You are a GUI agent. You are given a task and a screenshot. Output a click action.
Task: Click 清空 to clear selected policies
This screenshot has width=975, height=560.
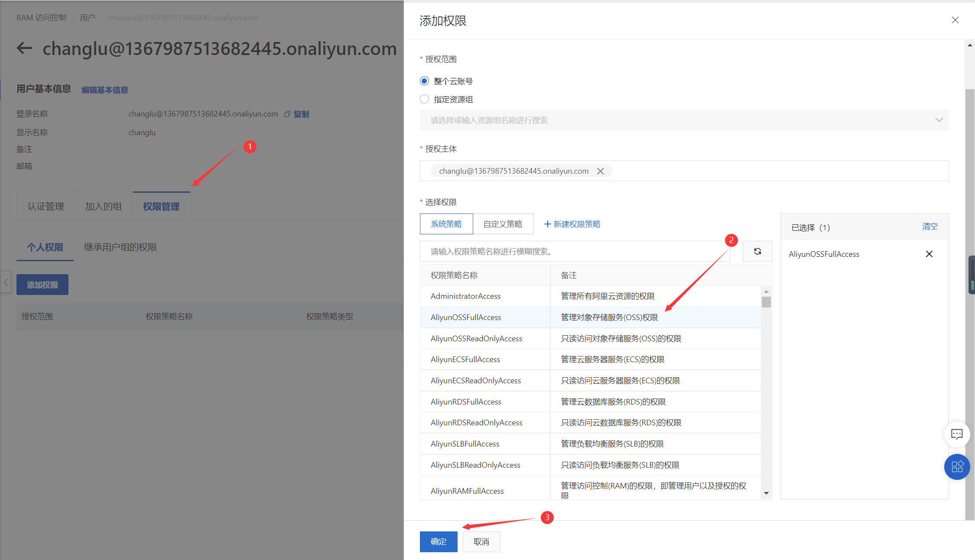(929, 226)
